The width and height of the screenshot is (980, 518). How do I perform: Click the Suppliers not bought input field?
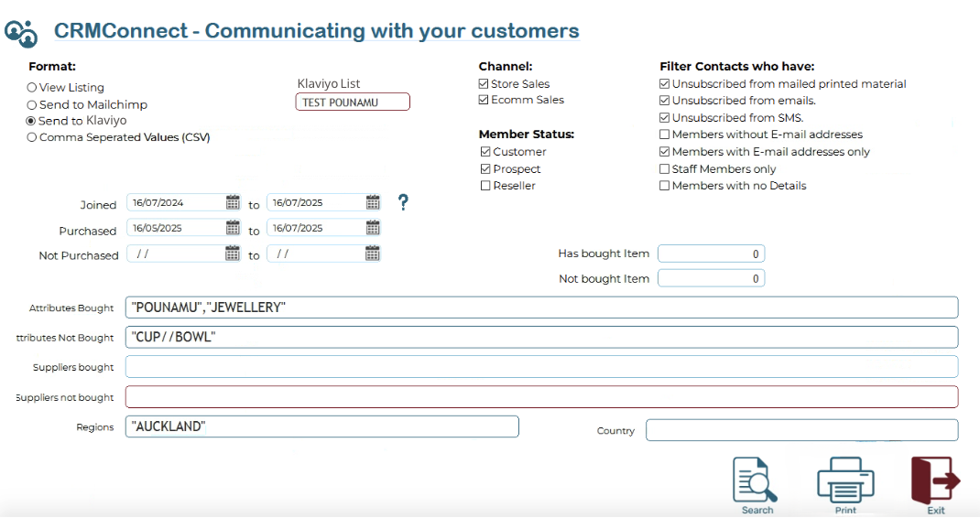pyautogui.click(x=542, y=397)
